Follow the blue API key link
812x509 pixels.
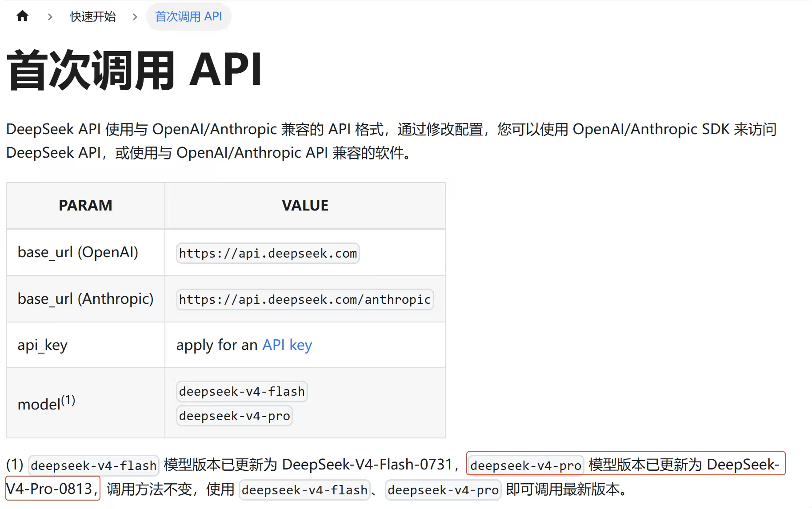coord(287,345)
